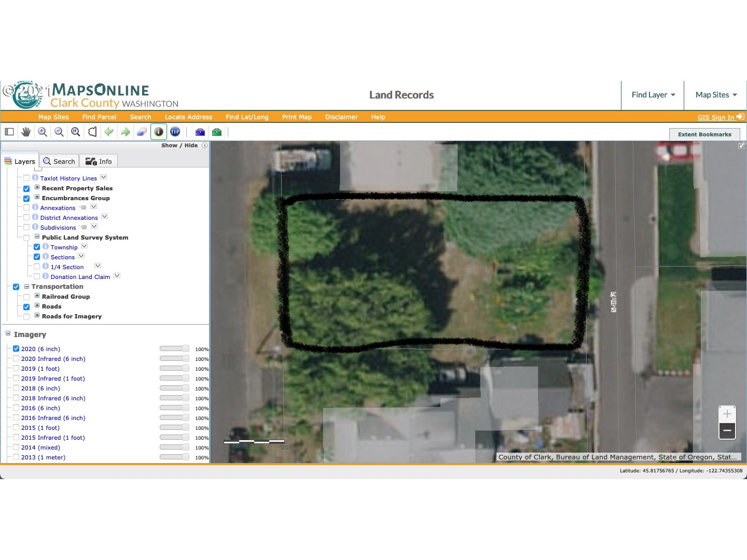Click the map zoom-in plus button
747x560 pixels.
coord(727,414)
